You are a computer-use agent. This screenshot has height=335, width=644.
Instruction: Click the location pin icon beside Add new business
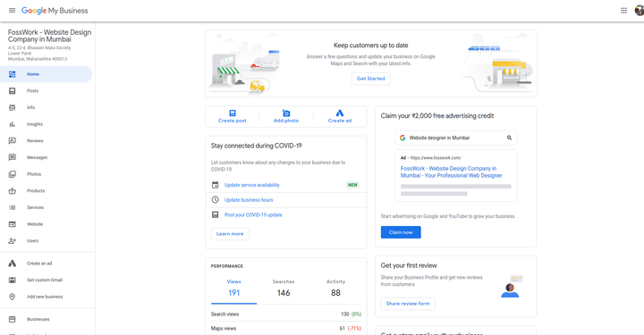[13, 297]
